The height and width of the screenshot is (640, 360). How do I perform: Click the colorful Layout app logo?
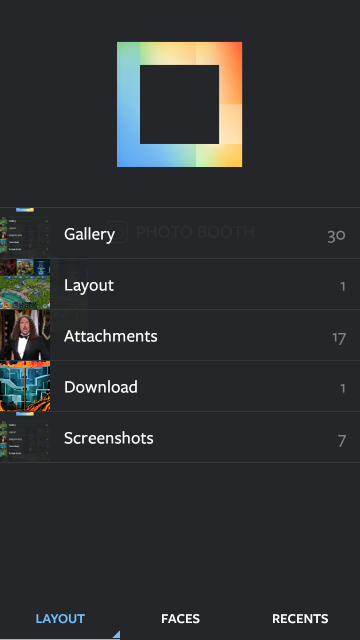[x=180, y=104]
